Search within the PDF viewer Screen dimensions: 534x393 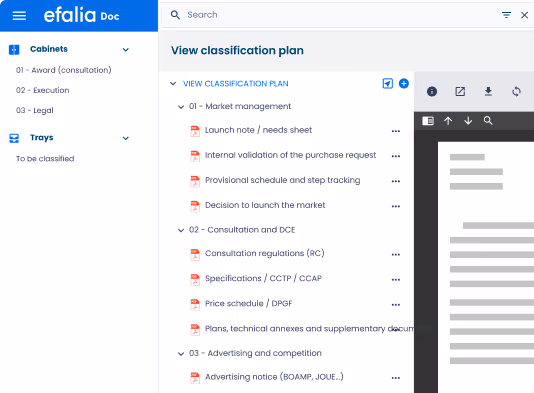click(x=488, y=121)
